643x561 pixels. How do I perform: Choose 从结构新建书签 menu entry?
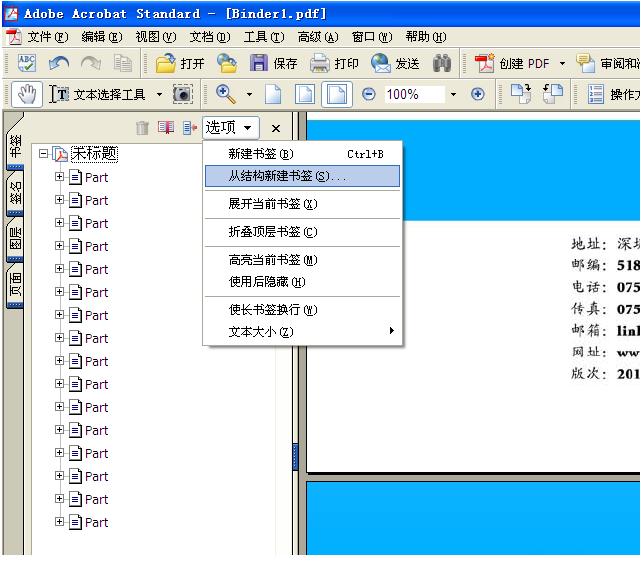[x=287, y=176]
